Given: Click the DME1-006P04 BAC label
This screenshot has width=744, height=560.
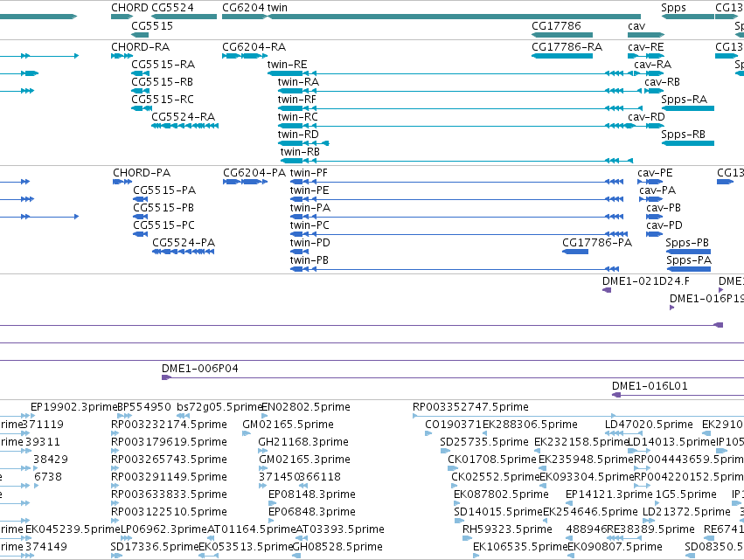Looking at the screenshot, I should click(199, 369).
